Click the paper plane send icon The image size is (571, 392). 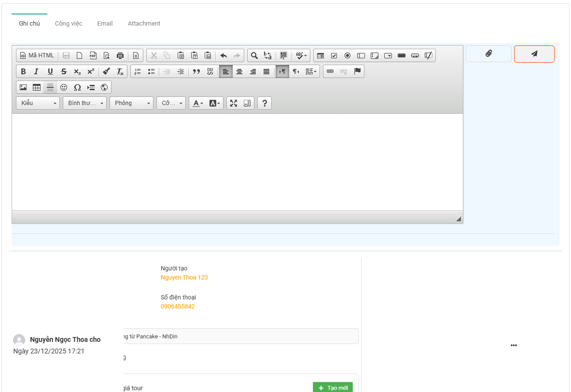coord(534,54)
